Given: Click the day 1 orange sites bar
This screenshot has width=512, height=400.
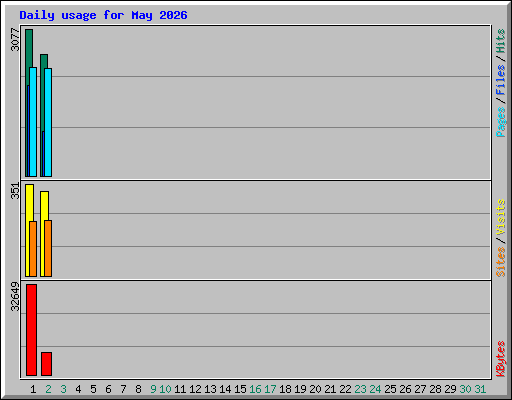Looking at the screenshot, I should 33,249.
